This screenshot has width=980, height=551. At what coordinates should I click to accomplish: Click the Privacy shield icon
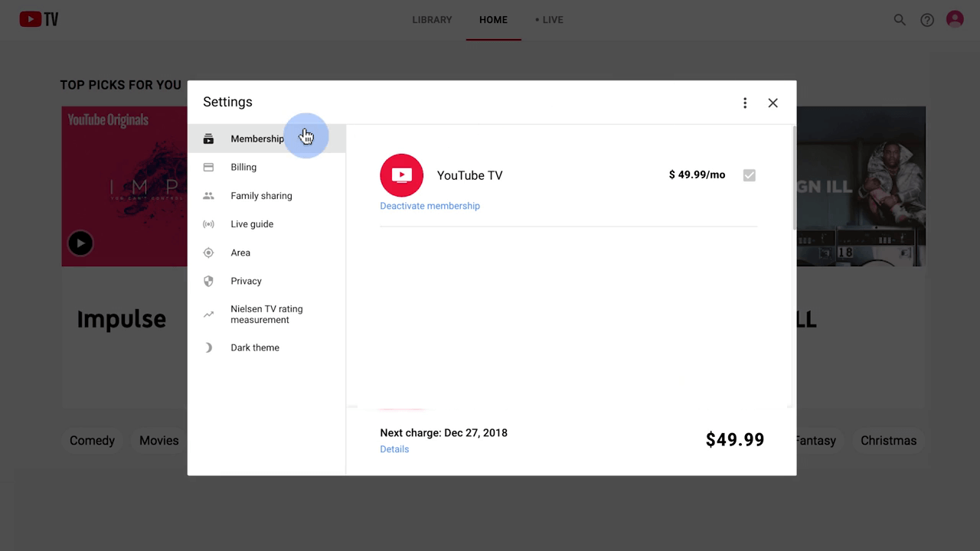tap(208, 281)
